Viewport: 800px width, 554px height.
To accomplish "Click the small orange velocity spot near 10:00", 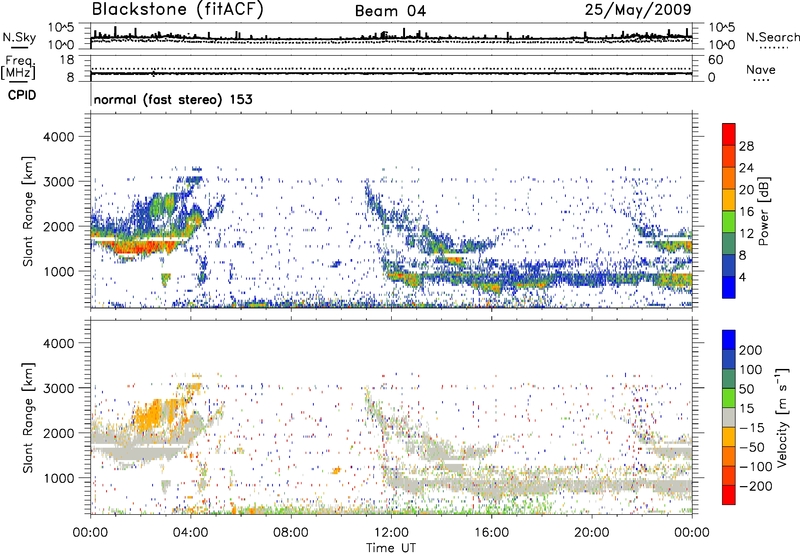I will [336, 470].
